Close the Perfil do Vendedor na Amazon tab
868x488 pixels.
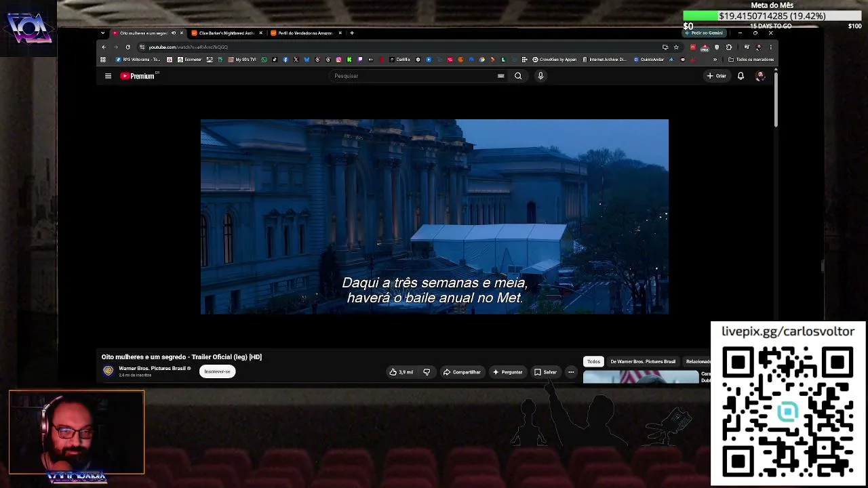[340, 33]
